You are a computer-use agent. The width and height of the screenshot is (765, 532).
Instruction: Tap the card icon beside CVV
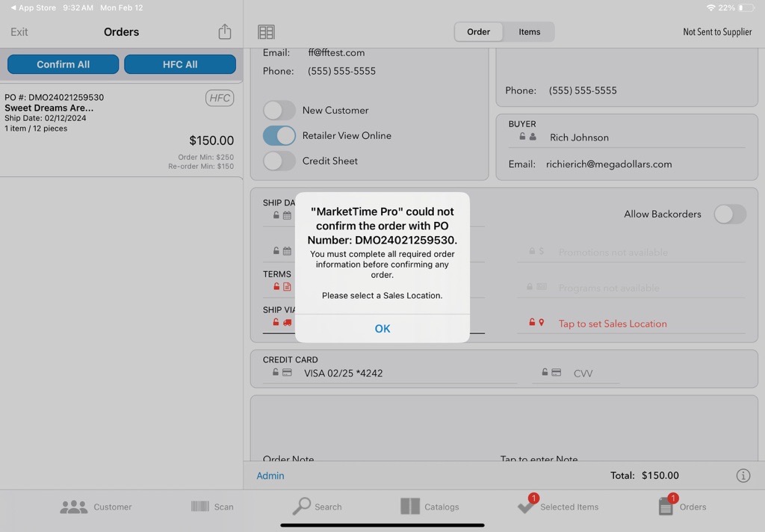[556, 372]
